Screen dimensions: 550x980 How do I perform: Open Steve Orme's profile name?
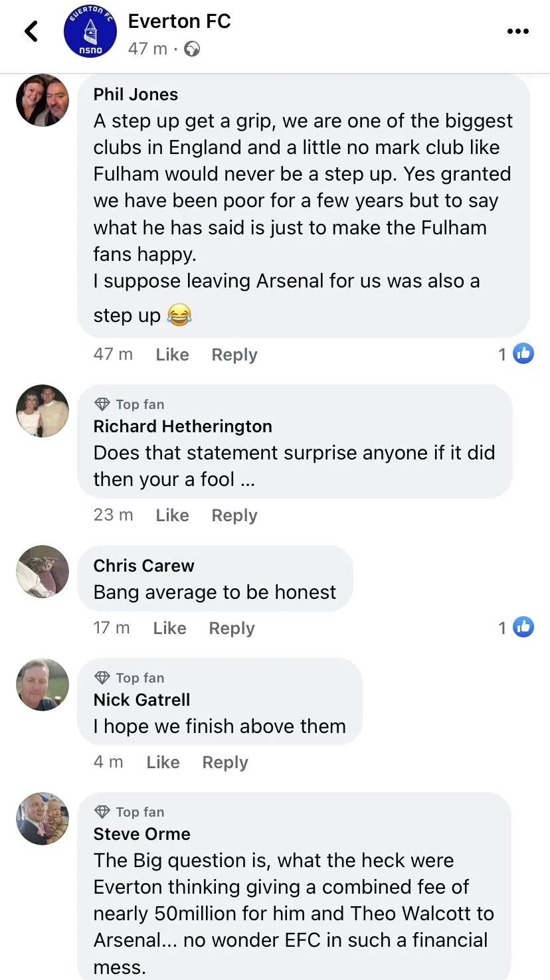tap(141, 834)
